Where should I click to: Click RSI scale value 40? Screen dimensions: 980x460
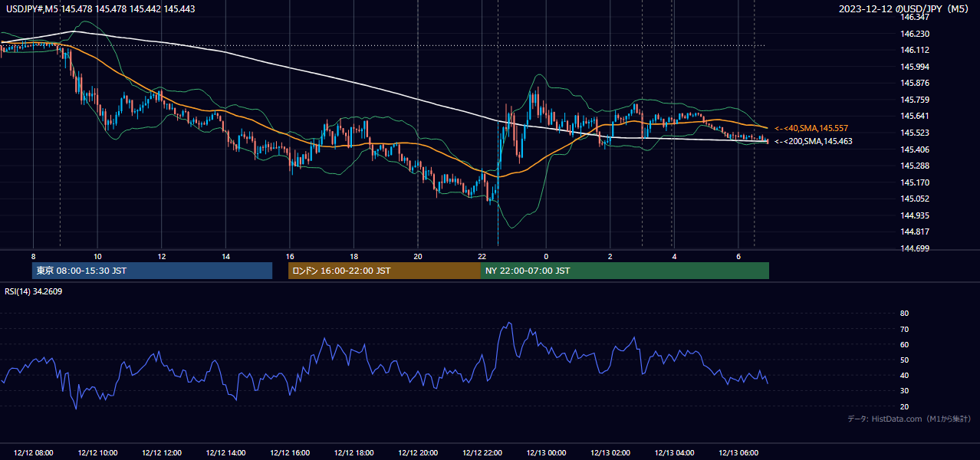pyautogui.click(x=904, y=375)
